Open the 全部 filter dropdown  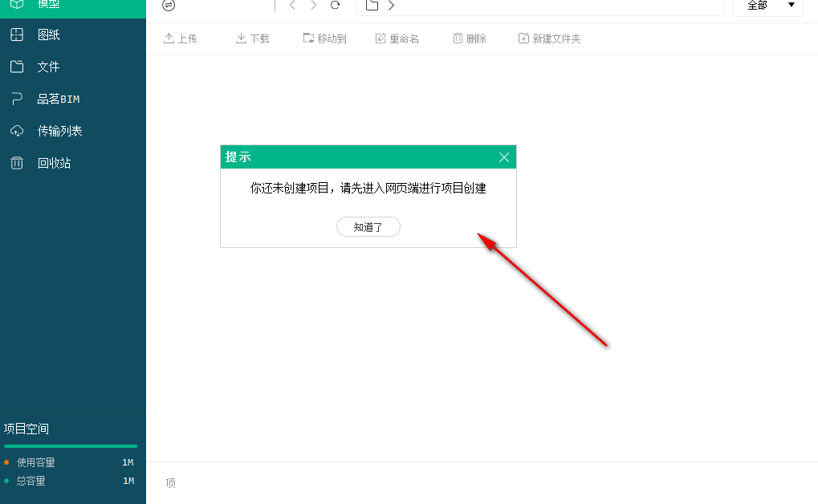coord(767,5)
